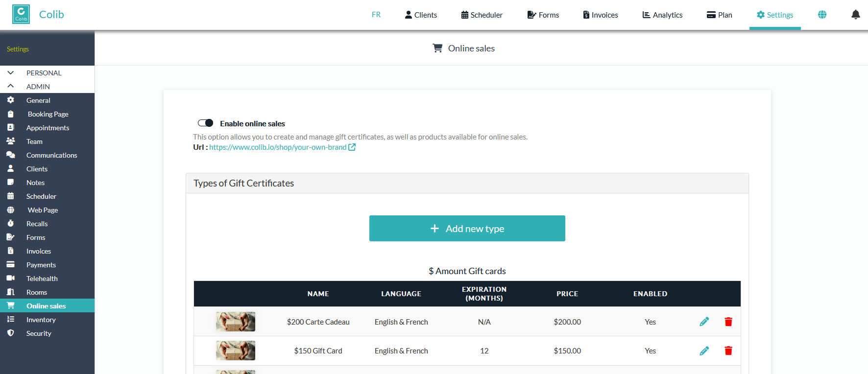
Task: Click the Invoices document icon in sidebar
Action: (x=10, y=251)
